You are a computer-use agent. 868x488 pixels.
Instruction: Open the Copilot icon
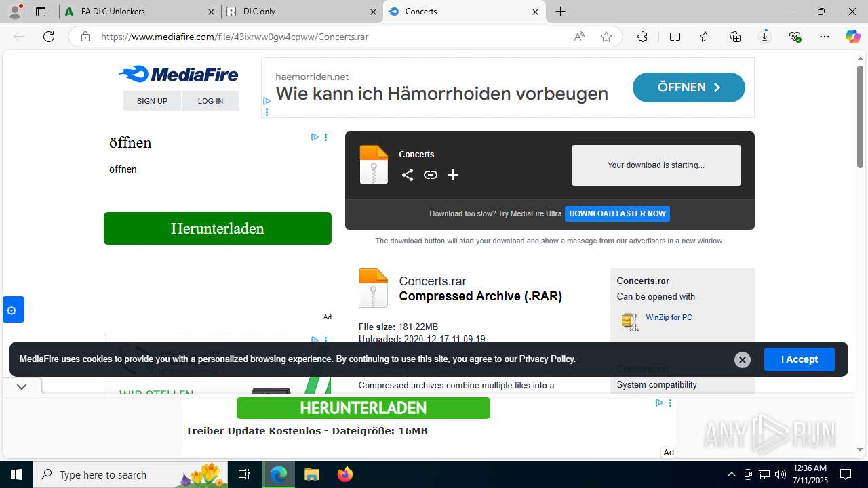853,37
